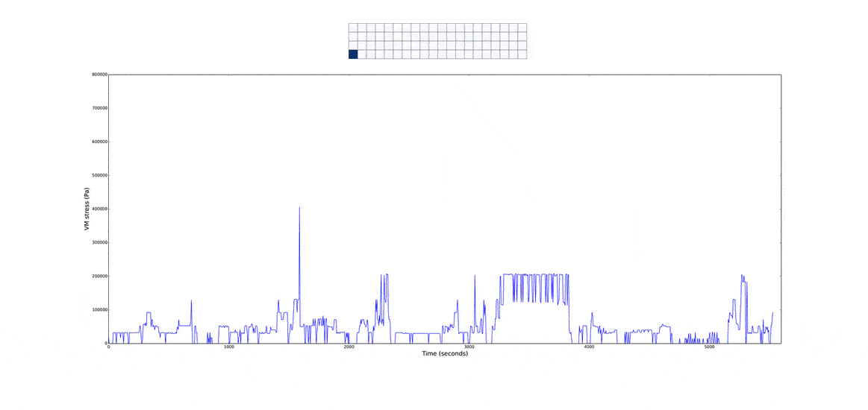Click the dark blue highlighted grid cell
Image resolution: width=868 pixels, height=410 pixels.
click(353, 54)
